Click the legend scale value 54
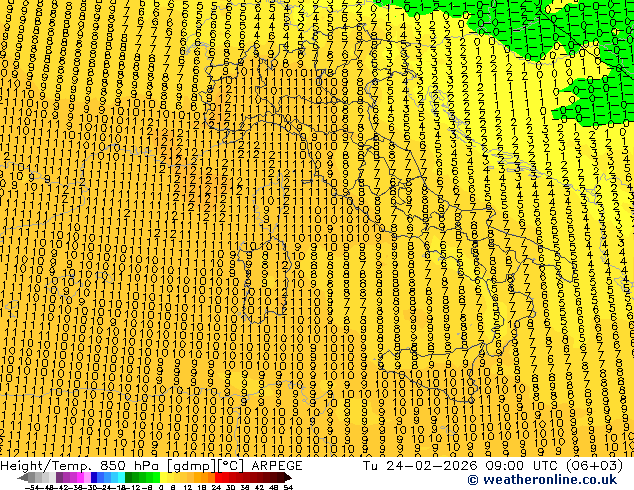Screen dimensions: 634x490 [288, 487]
